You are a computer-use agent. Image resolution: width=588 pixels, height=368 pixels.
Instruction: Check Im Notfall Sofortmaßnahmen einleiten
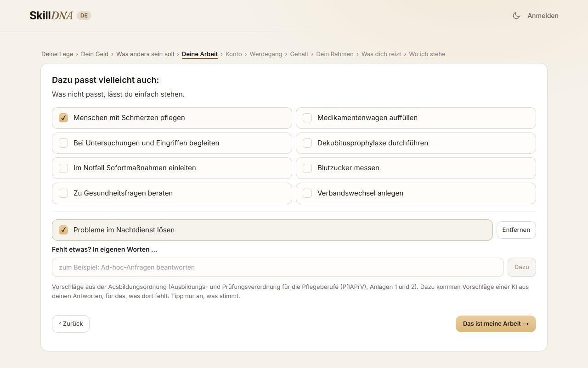(x=172, y=168)
